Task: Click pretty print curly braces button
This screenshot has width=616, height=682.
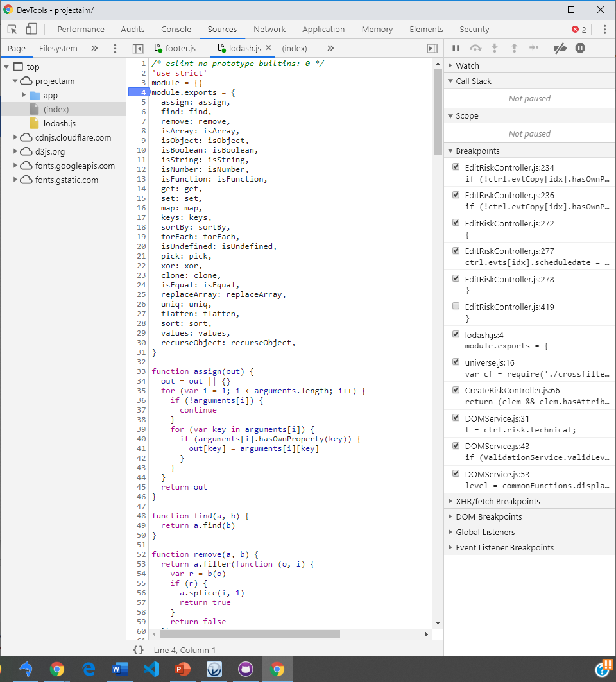Action: [x=138, y=650]
